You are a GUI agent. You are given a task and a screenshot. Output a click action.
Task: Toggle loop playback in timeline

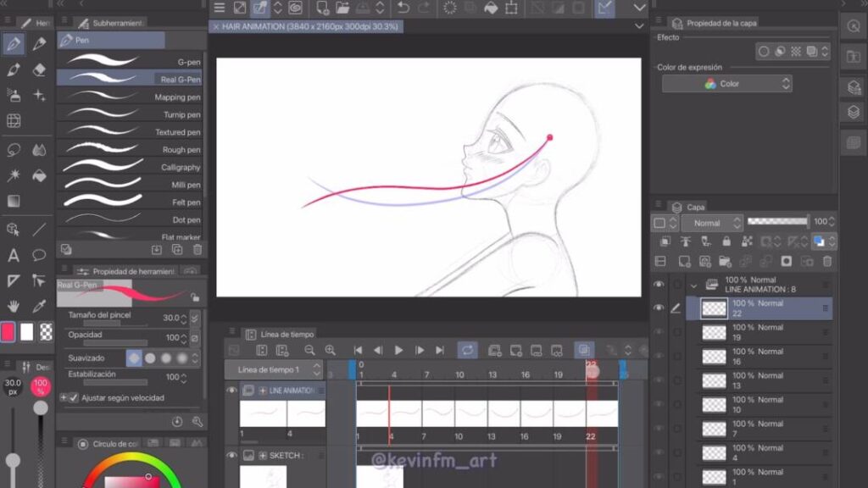[467, 350]
